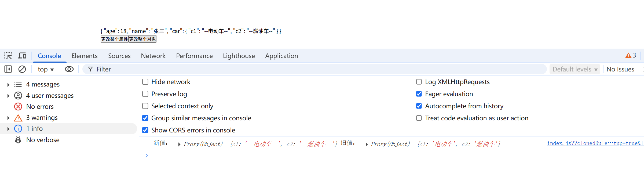Expand the 3 warnings group
Image resolution: width=644 pixels, height=191 pixels.
8,118
